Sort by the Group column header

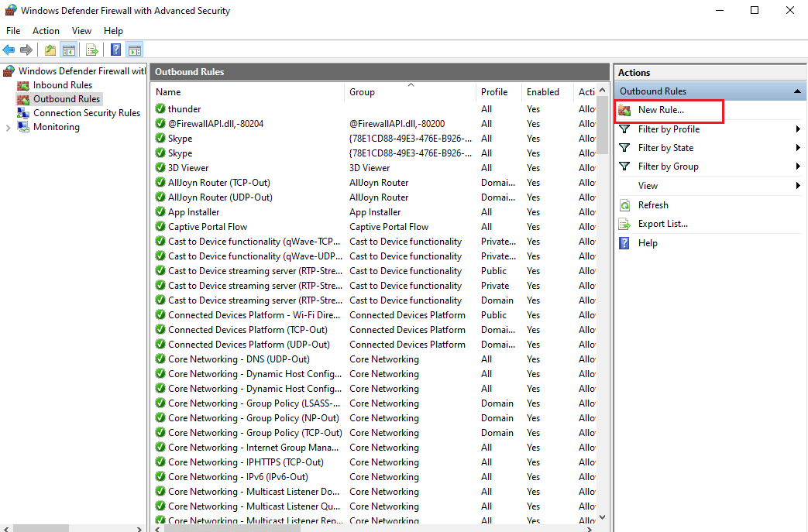pos(410,91)
